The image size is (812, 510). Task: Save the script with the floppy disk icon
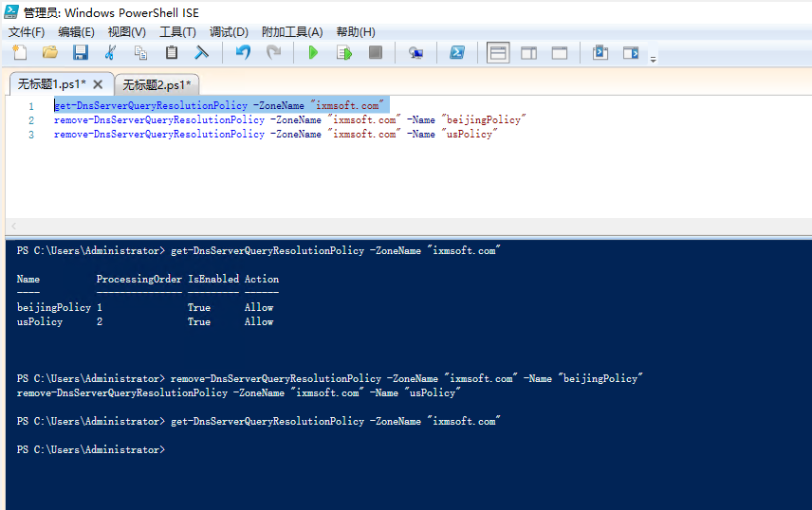[81, 53]
